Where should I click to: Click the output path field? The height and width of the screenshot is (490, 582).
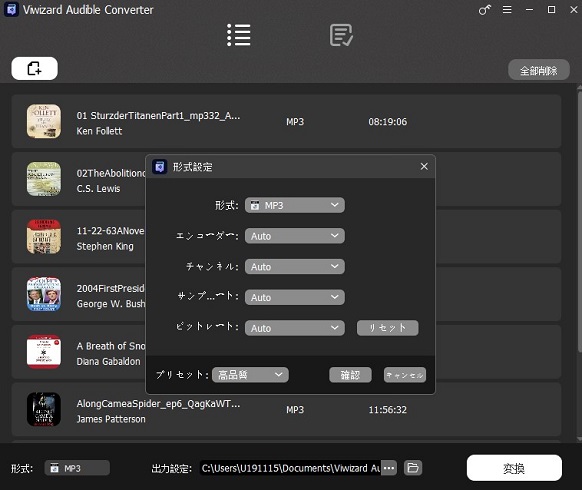point(291,468)
